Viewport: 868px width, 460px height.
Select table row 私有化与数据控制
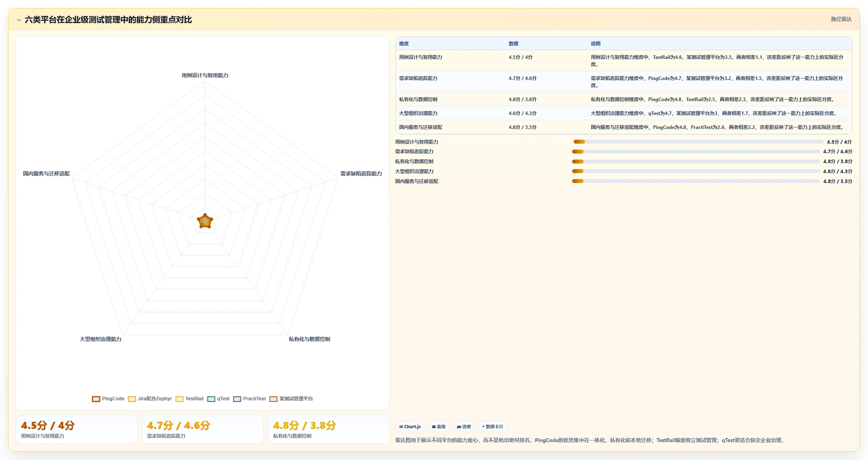(x=624, y=99)
